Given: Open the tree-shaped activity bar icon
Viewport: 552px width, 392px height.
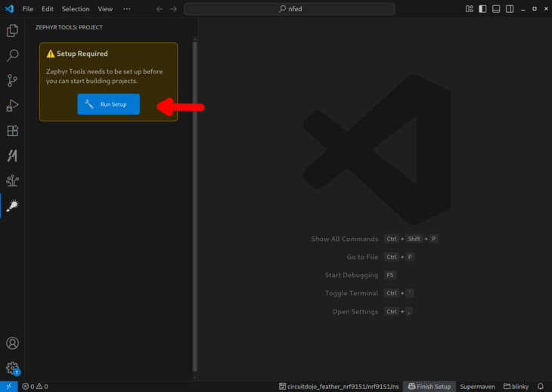Looking at the screenshot, I should (12, 181).
